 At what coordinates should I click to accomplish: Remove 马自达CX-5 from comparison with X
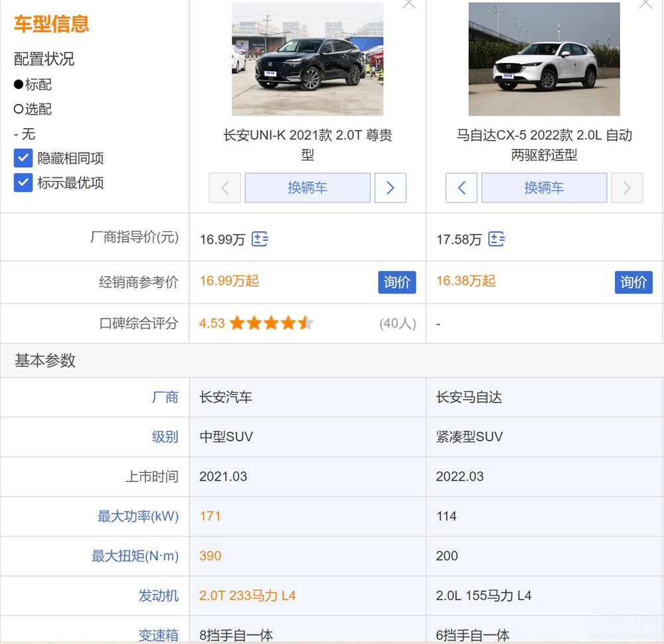point(645,4)
